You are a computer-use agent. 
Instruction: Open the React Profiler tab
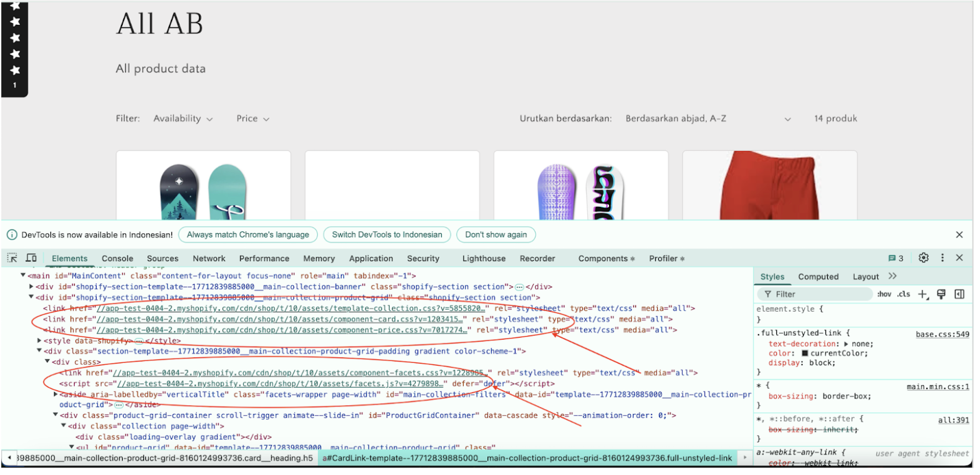666,259
